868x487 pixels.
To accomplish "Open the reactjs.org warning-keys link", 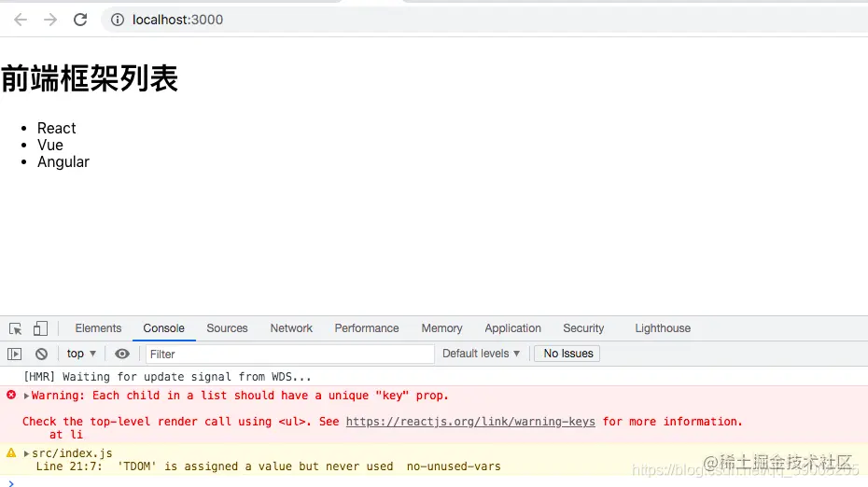I will pyautogui.click(x=470, y=422).
